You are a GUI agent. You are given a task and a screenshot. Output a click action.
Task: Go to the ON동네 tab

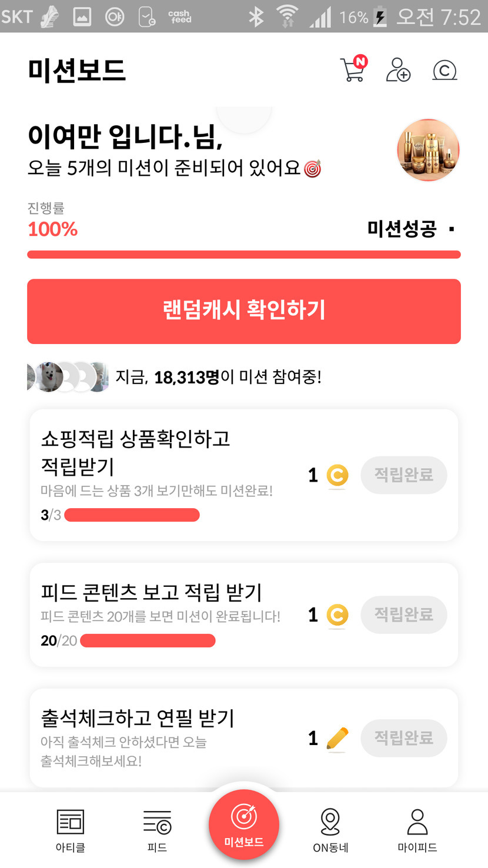click(330, 830)
